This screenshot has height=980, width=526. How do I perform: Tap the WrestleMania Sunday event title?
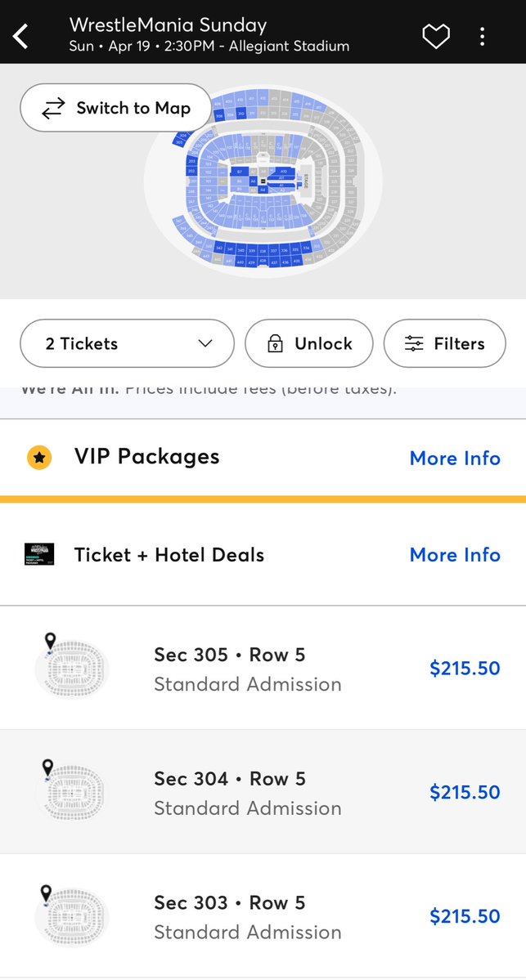[x=169, y=25]
